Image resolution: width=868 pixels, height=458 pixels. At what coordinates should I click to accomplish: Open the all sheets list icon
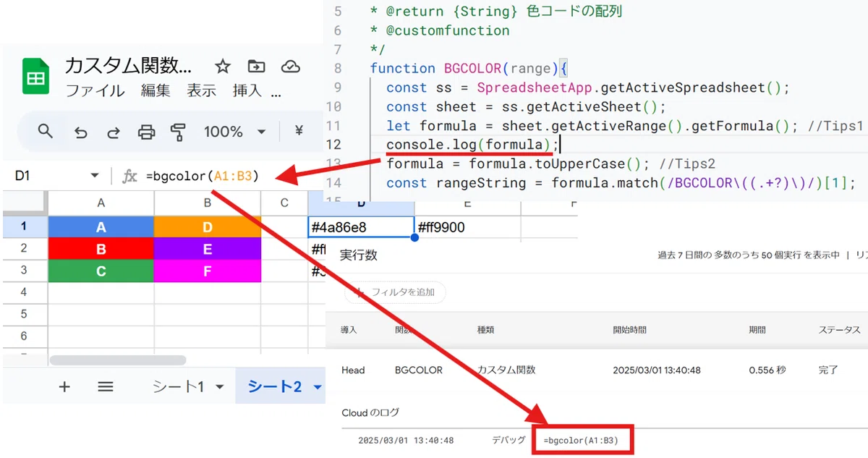106,387
